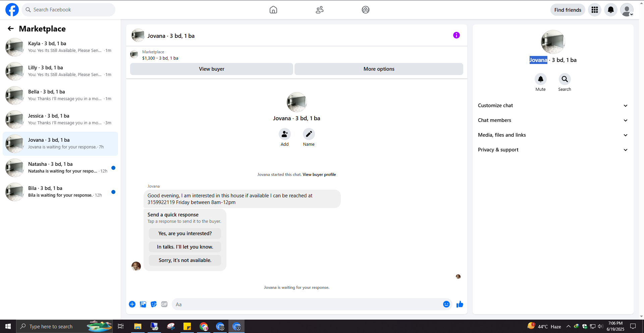This screenshot has width=644, height=333.
Task: Open the emoji picker
Action: click(x=446, y=304)
